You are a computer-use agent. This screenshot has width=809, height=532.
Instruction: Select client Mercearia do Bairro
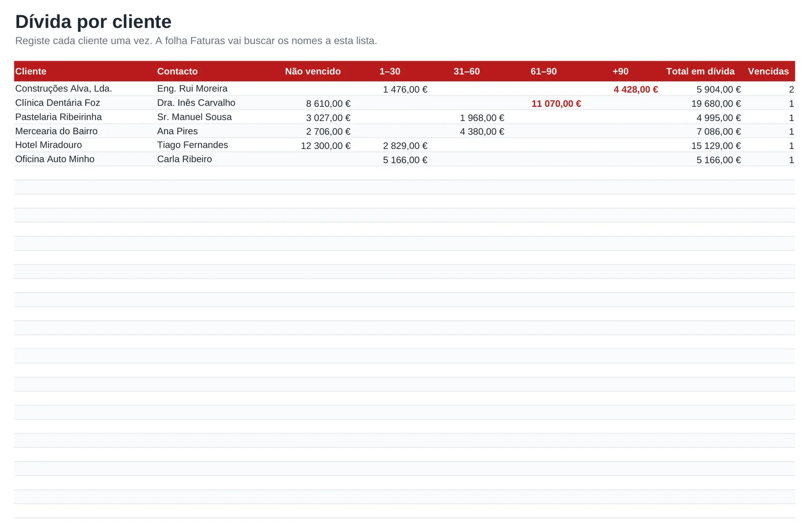(56, 131)
